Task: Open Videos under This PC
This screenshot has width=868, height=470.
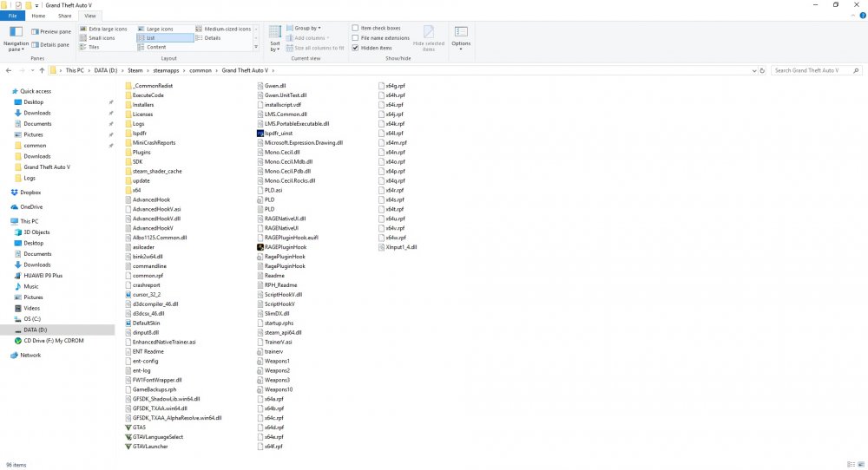Action: tap(31, 308)
